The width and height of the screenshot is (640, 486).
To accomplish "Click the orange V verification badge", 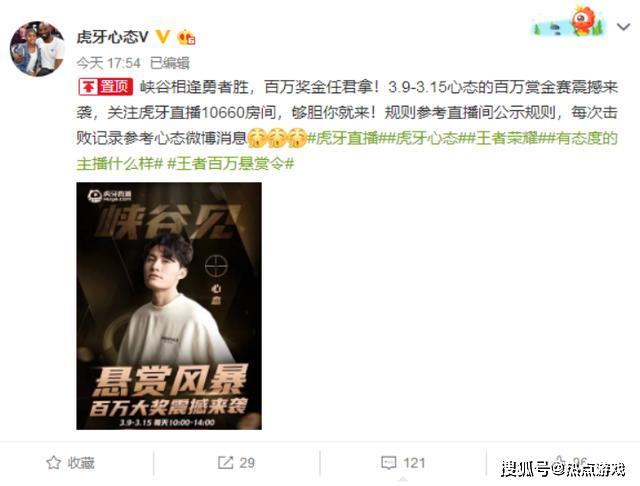I will [163, 37].
